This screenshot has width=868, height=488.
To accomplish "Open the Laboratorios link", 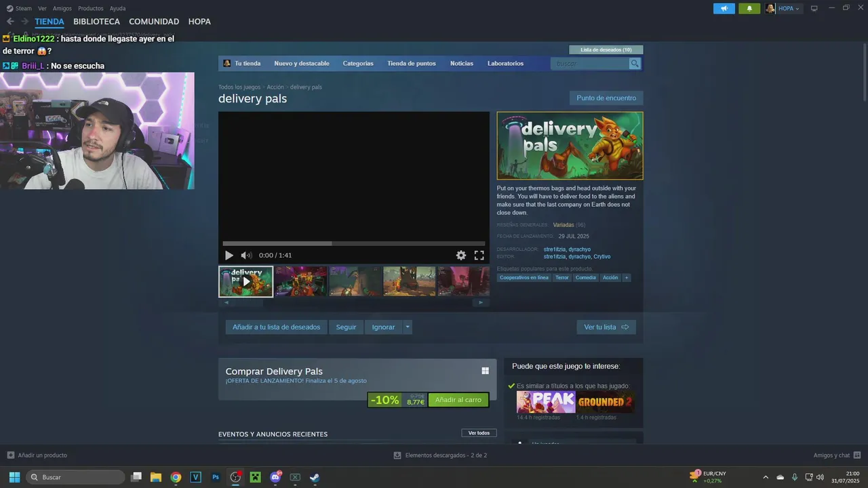I will tap(505, 63).
